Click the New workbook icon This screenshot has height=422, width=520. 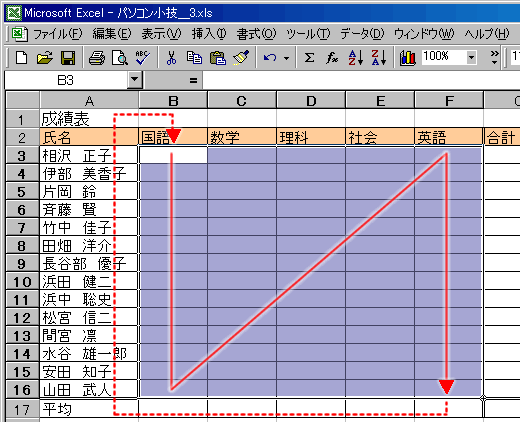click(22, 58)
